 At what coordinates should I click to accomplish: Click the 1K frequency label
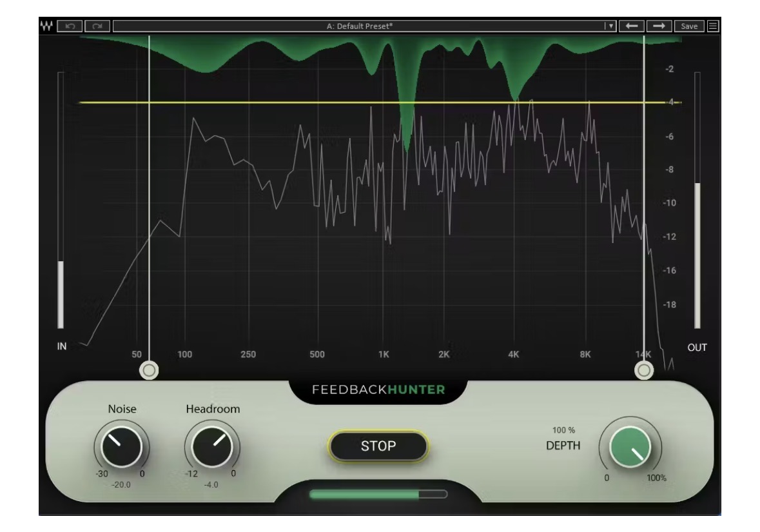click(x=384, y=355)
